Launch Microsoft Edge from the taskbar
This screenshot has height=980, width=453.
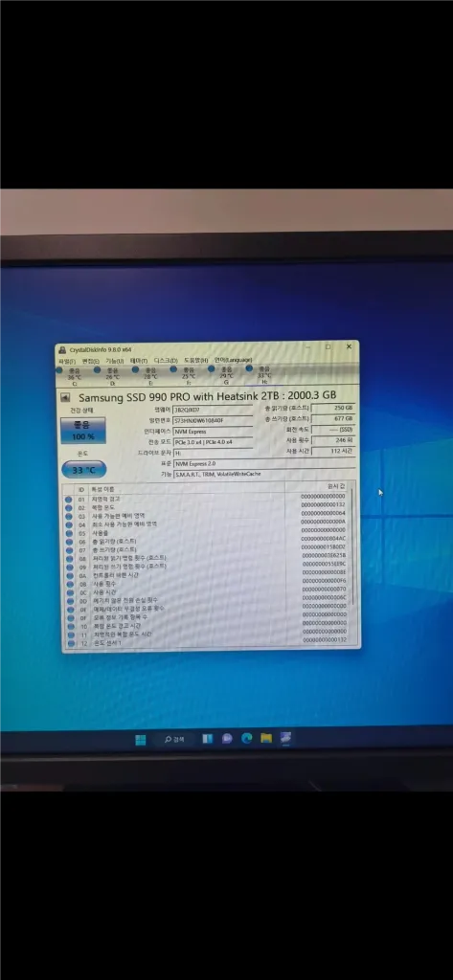(x=246, y=738)
